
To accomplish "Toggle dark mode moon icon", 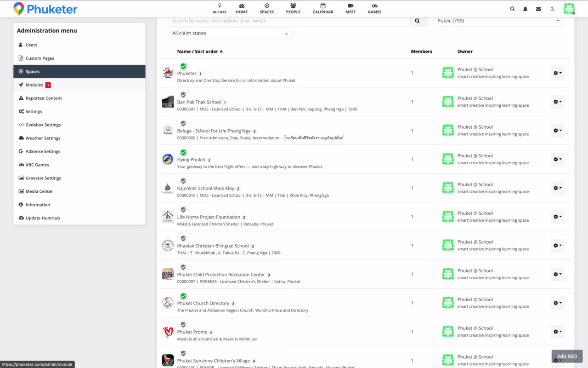I will [x=552, y=9].
